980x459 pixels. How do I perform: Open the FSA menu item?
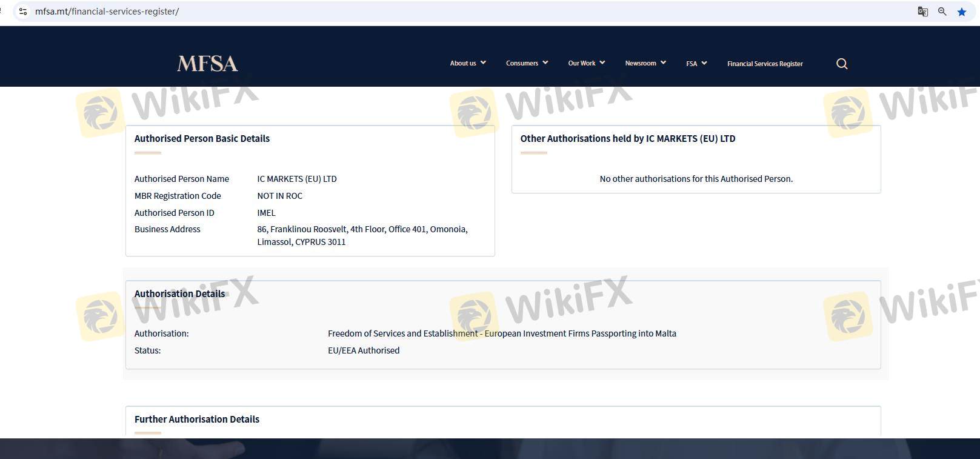click(x=692, y=64)
